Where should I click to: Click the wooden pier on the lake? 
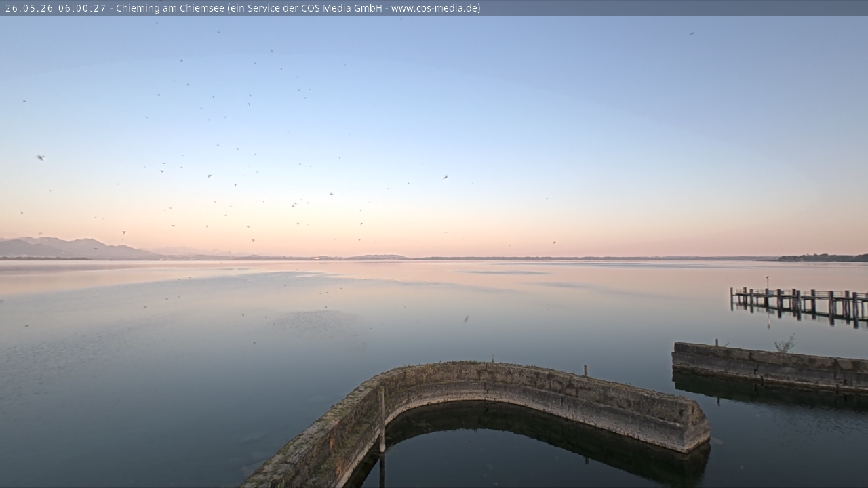[799, 302]
